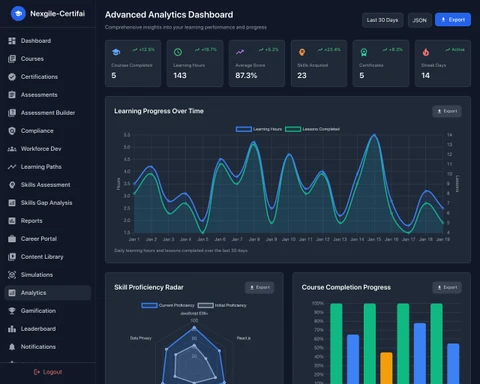The width and height of the screenshot is (480, 384).
Task: Click the Skills Acquired lightbulb icon
Action: [x=302, y=52]
